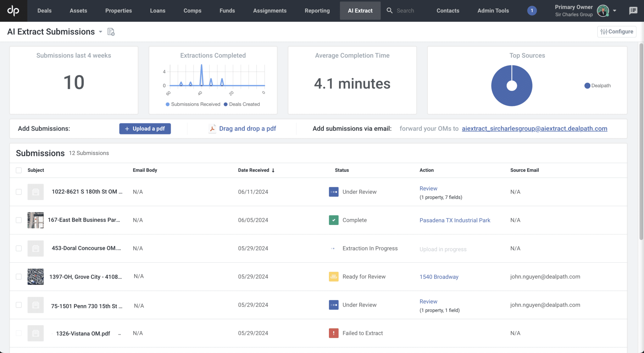
Task: Open the Properties menu
Action: coord(119,11)
